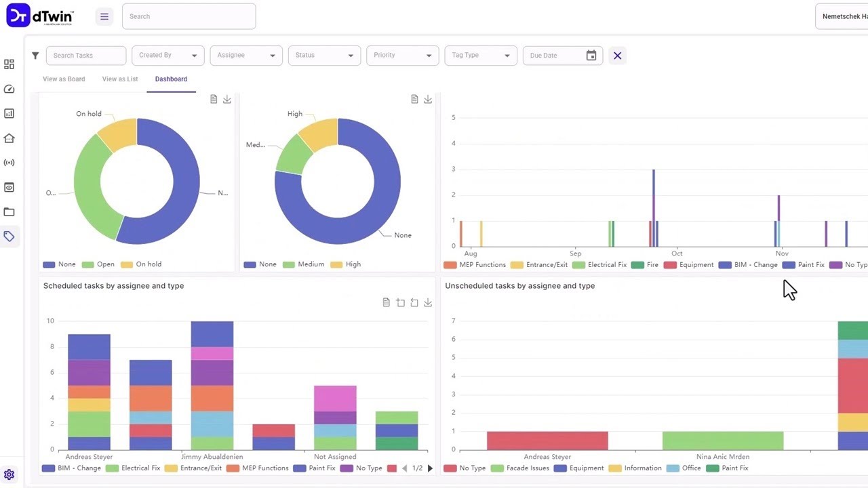868x488 pixels.
Task: Open data view on Scheduled tasks chart
Action: (x=387, y=302)
